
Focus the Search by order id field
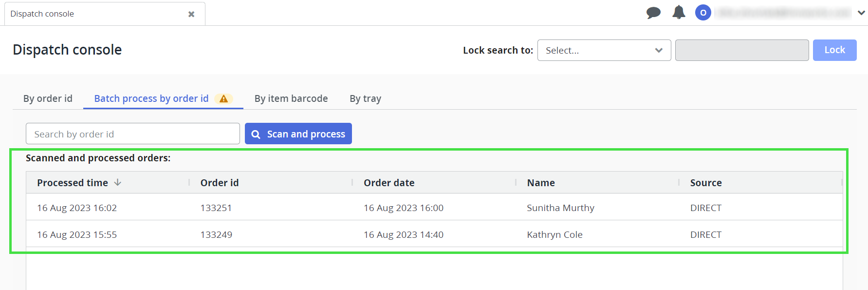click(x=132, y=134)
